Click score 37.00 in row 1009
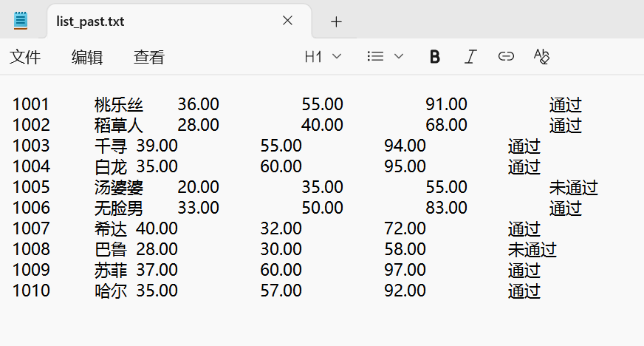This screenshot has height=346, width=644. tap(157, 270)
